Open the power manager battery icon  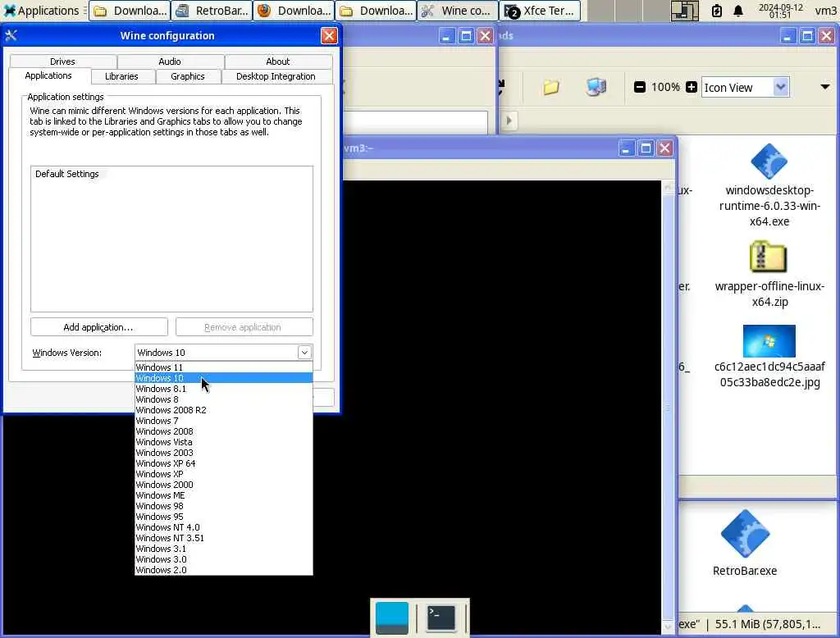point(717,11)
